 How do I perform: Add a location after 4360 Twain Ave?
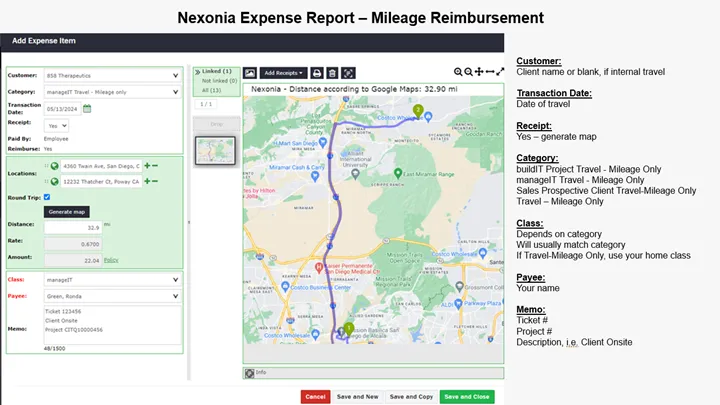pyautogui.click(x=147, y=165)
